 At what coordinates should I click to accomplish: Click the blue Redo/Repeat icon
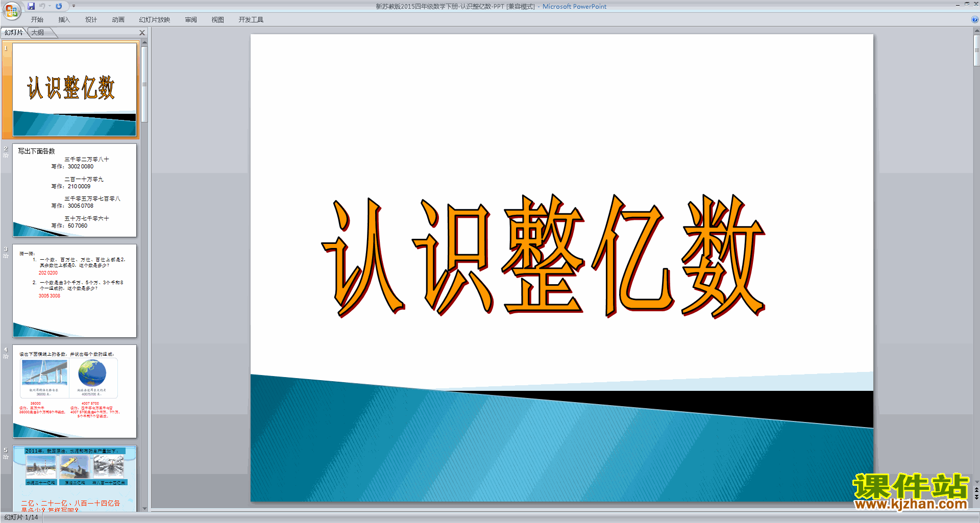(x=59, y=6)
